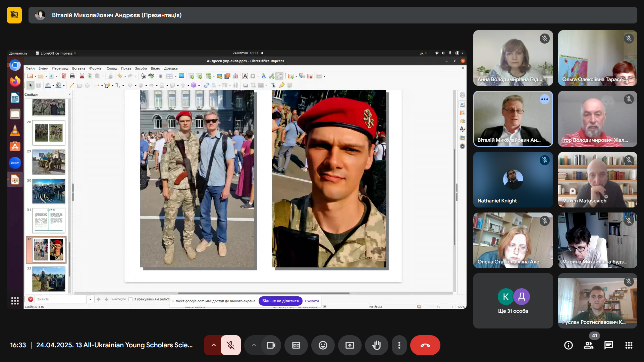Click the 'Ще 31 особа' participants tile
This screenshot has height=362, width=644.
513,301
